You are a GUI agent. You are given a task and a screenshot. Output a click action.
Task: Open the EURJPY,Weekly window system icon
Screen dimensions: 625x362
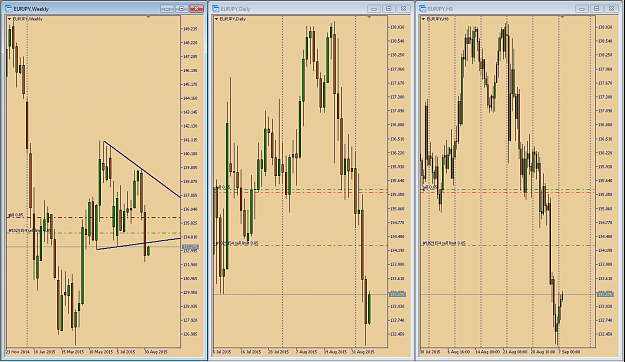[8, 8]
